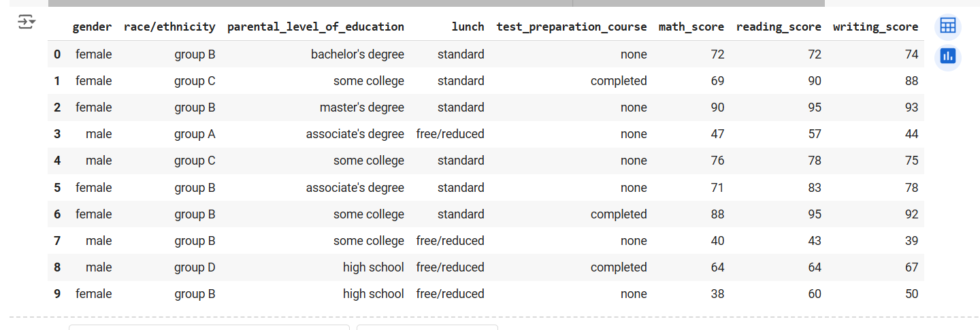The image size is (980, 330).
Task: Select the test_preparation_course column header
Action: click(x=572, y=27)
